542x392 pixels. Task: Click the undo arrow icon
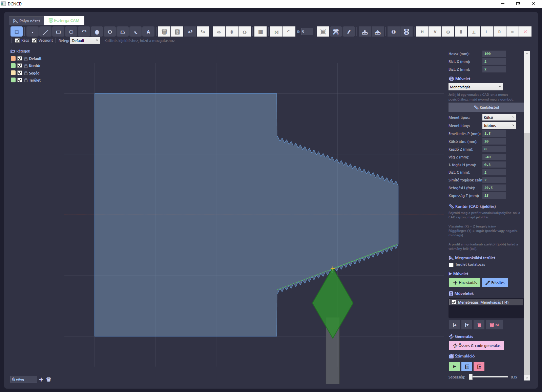tap(190, 32)
